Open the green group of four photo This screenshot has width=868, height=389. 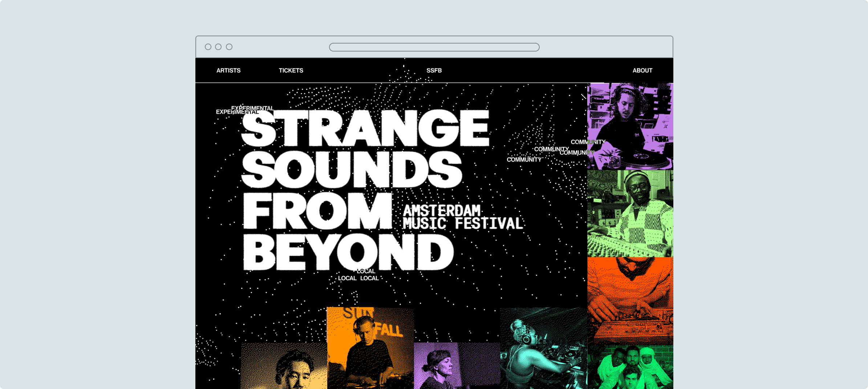click(630, 367)
